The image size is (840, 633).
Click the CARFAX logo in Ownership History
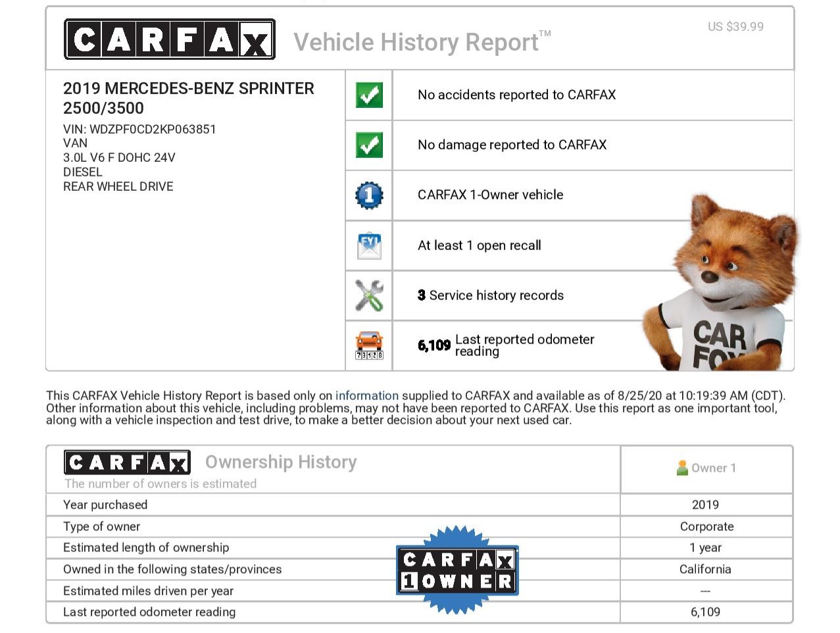[x=127, y=463]
